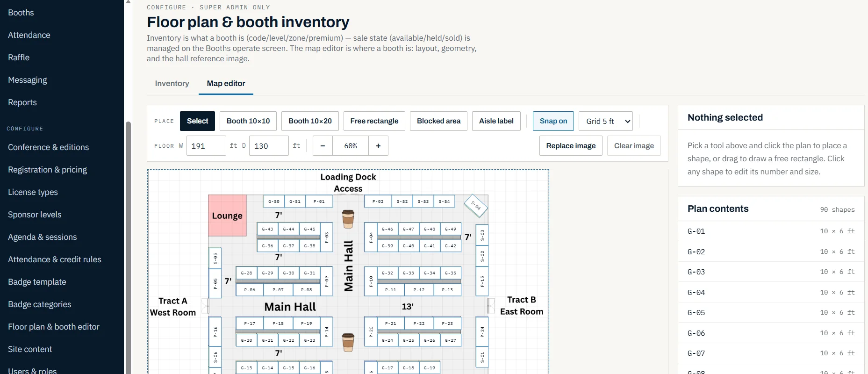Edit the floor width field showing 191
Image resolution: width=868 pixels, height=374 pixels.
pyautogui.click(x=206, y=146)
